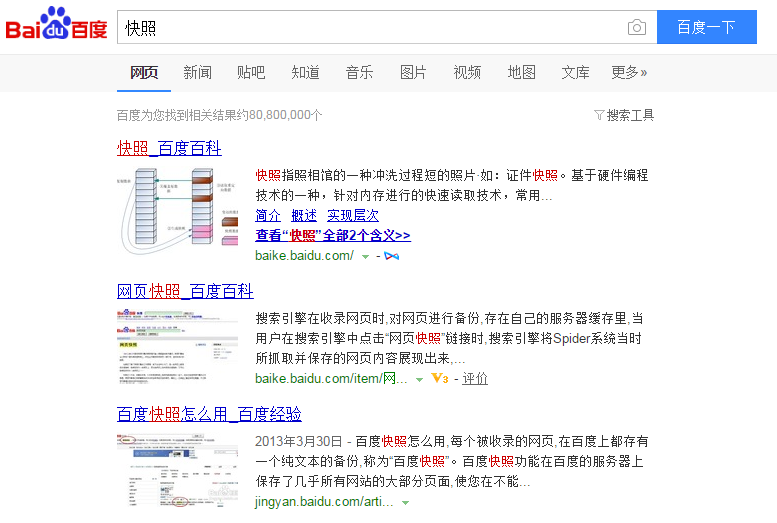
Task: Switch to the 新闻 tab
Action: click(x=197, y=72)
